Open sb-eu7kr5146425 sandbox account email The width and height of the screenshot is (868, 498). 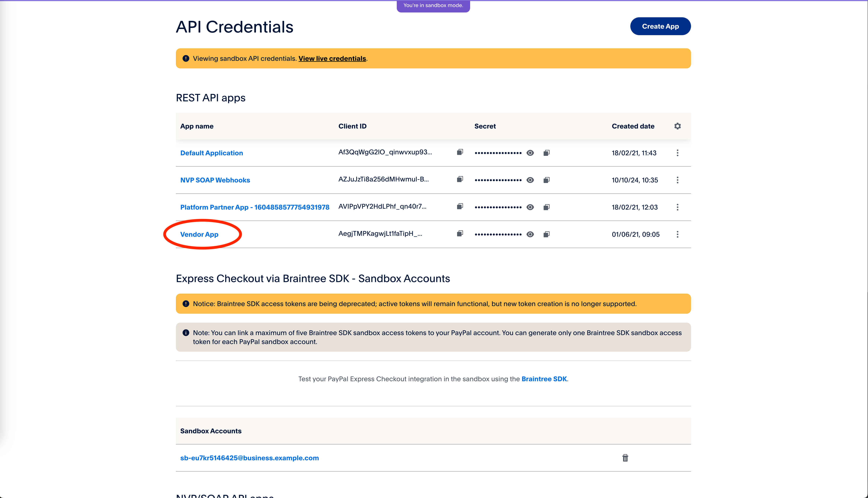point(250,458)
